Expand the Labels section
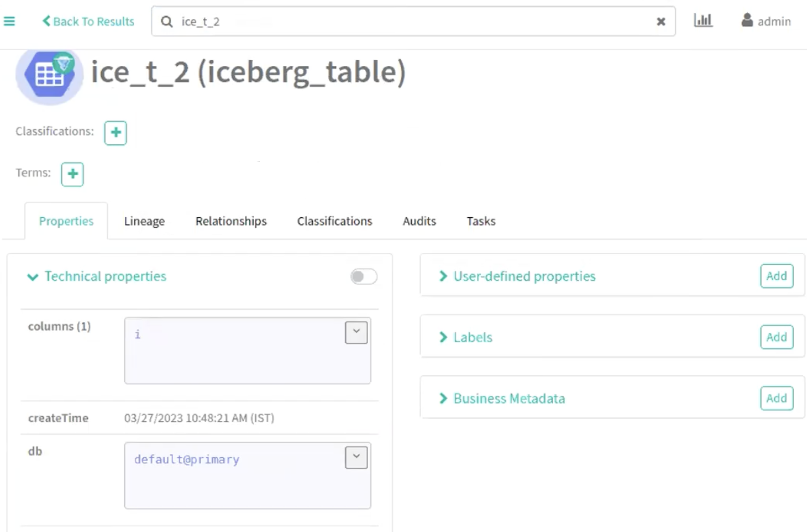807x532 pixels. (x=472, y=337)
